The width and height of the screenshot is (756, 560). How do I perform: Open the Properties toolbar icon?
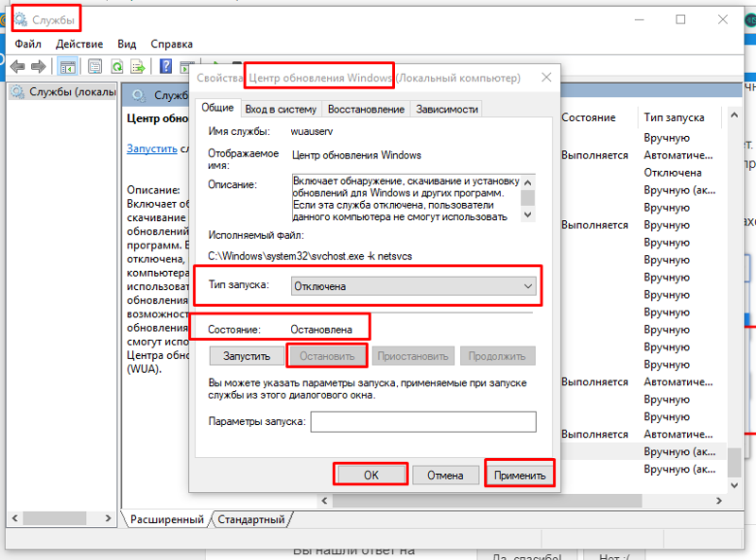tap(95, 66)
